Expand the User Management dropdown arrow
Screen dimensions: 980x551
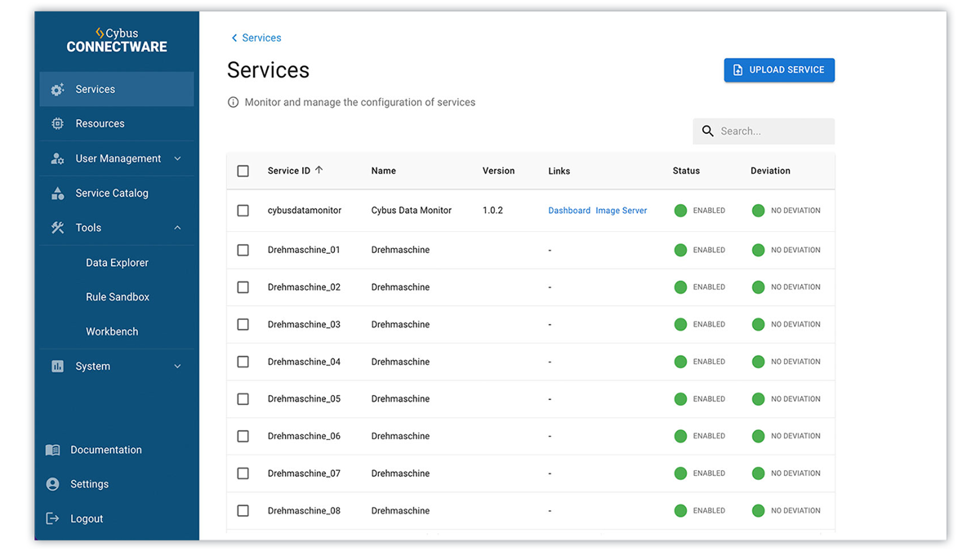tap(177, 158)
